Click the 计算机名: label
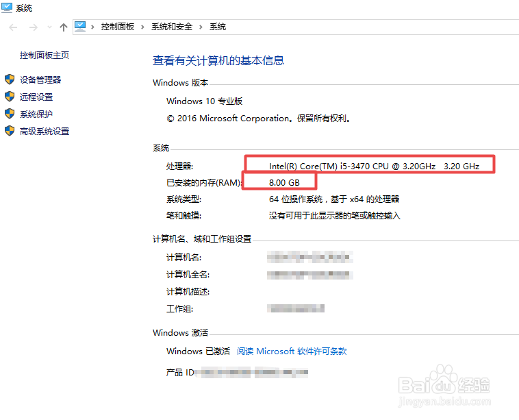519x420 pixels. pyautogui.click(x=183, y=258)
